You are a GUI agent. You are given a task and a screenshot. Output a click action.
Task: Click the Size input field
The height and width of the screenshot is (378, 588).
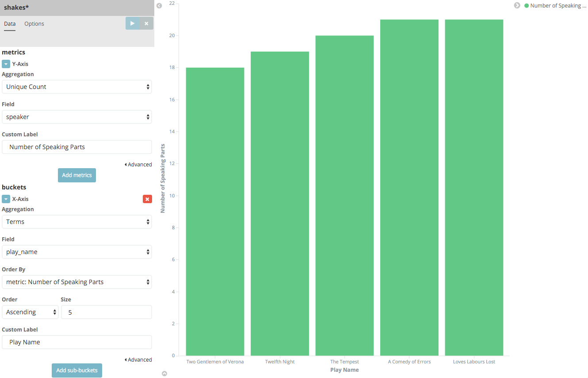[106, 312]
